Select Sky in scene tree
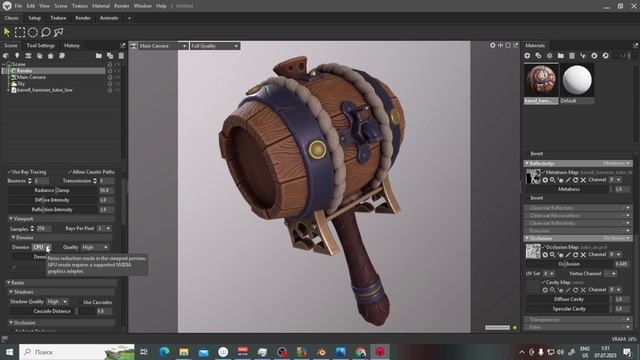The height and width of the screenshot is (360, 640). 21,84
